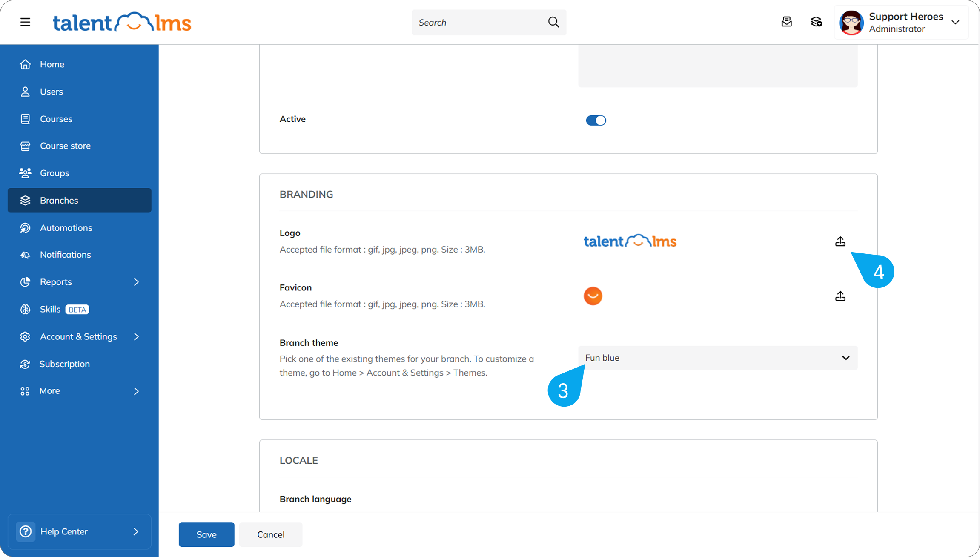Go to Home in sidebar
980x557 pixels.
80,64
